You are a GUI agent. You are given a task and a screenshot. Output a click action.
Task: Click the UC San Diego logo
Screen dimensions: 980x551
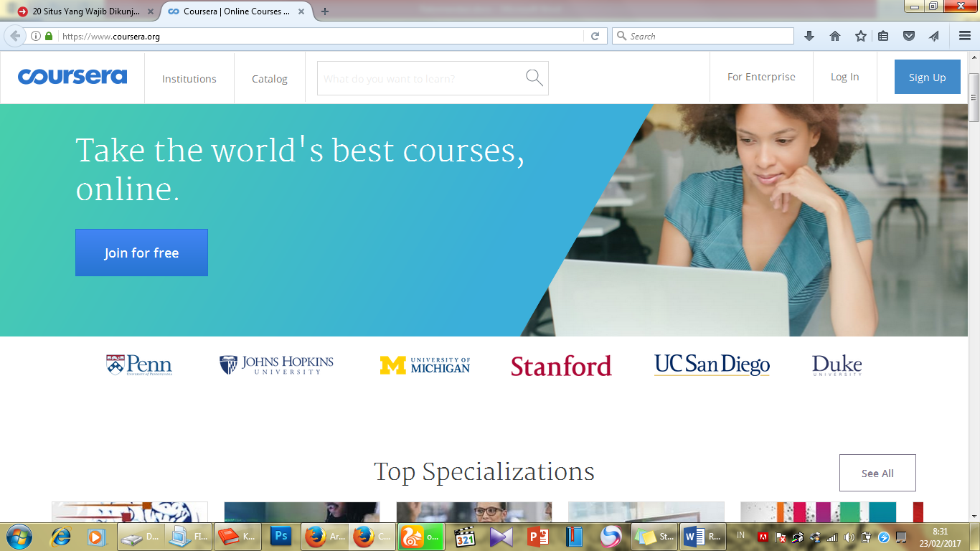click(x=712, y=364)
